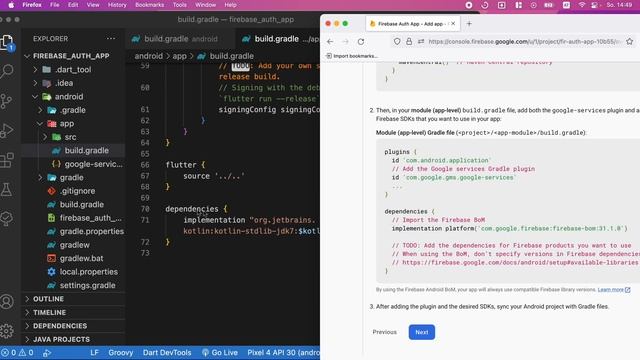Image resolution: width=640 pixels, height=360 pixels.
Task: Go back in Firefox
Action: coord(330,42)
